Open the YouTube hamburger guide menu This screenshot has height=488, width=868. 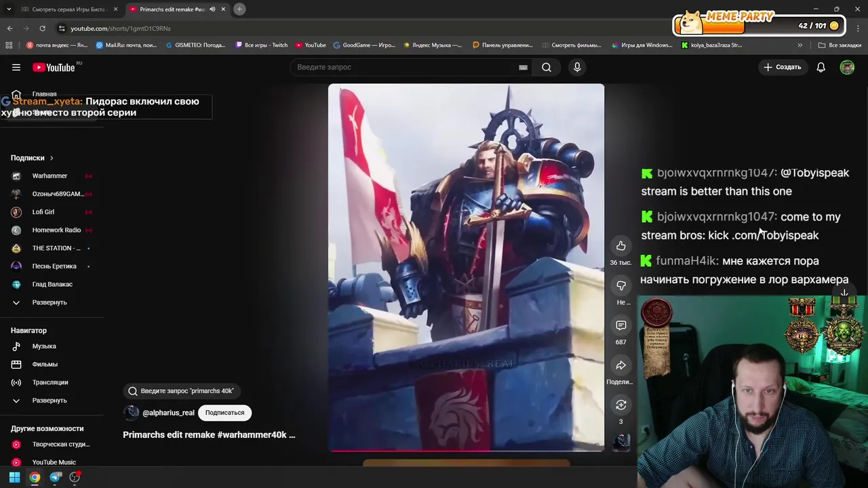coord(16,67)
